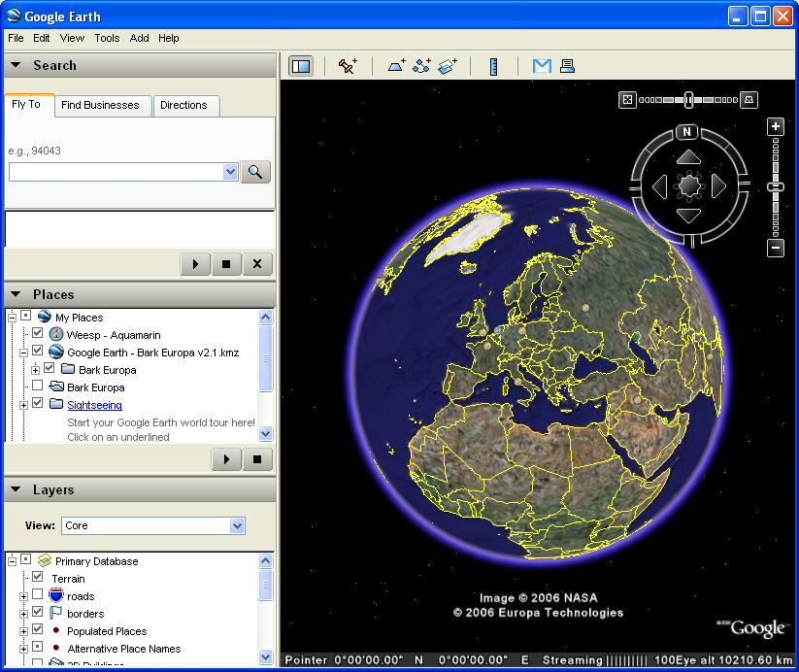Toggle the sidebar panel visibility icon

[301, 66]
